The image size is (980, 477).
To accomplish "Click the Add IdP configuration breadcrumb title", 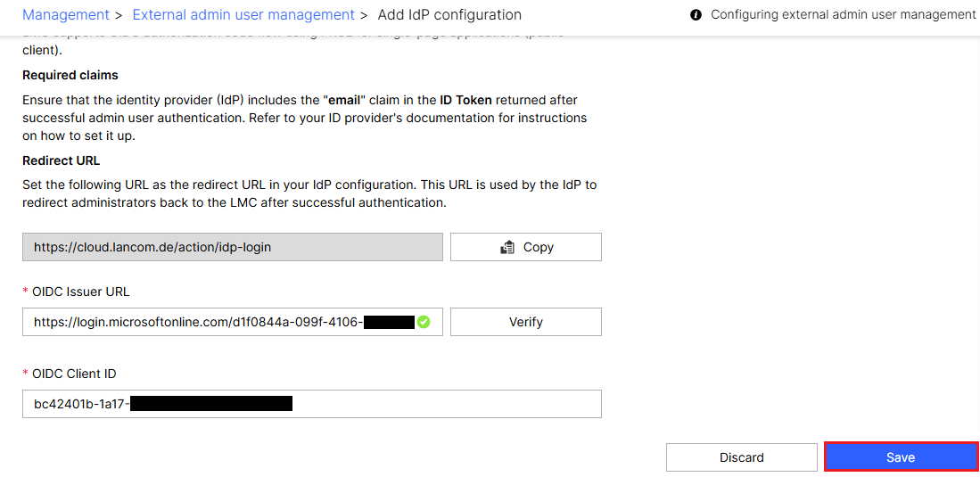I will click(x=449, y=15).
